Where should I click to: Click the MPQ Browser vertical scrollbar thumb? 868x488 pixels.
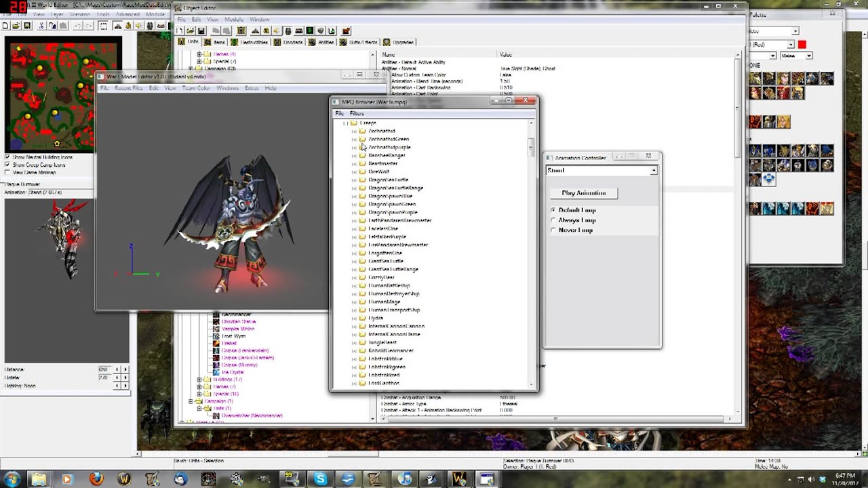(x=531, y=147)
